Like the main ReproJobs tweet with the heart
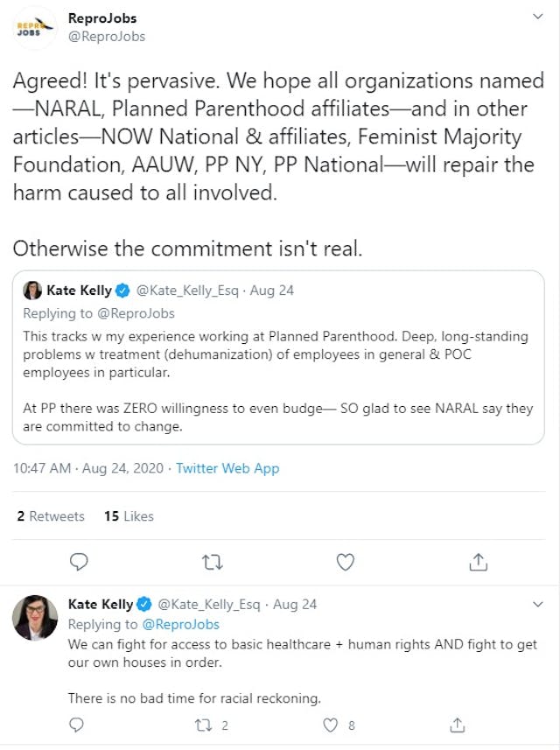 (x=345, y=562)
